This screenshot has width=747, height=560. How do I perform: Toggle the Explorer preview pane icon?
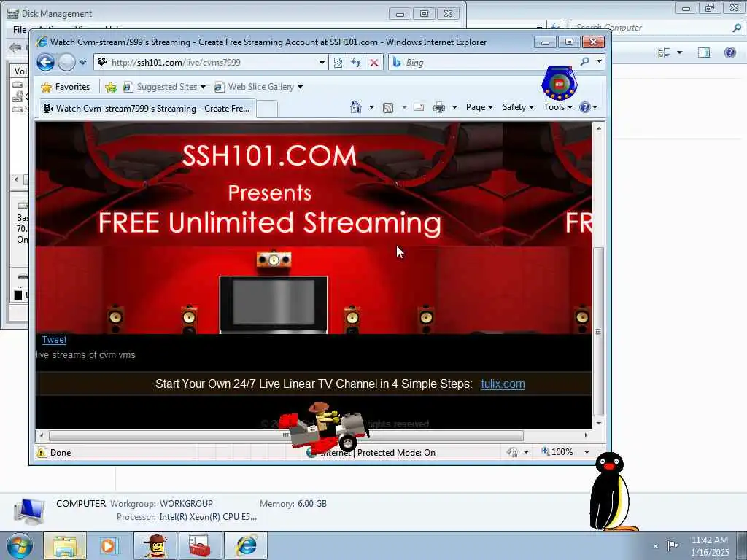tap(704, 52)
